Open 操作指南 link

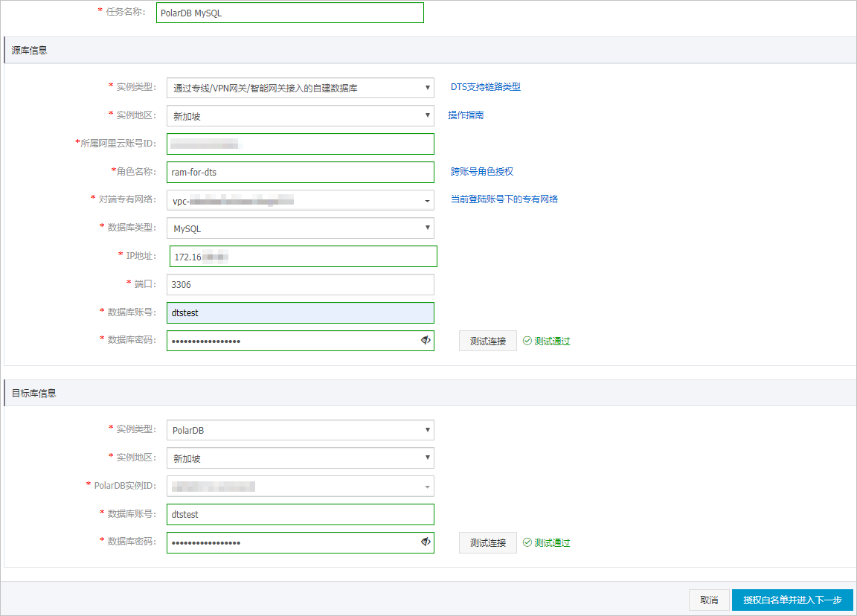pyautogui.click(x=466, y=115)
